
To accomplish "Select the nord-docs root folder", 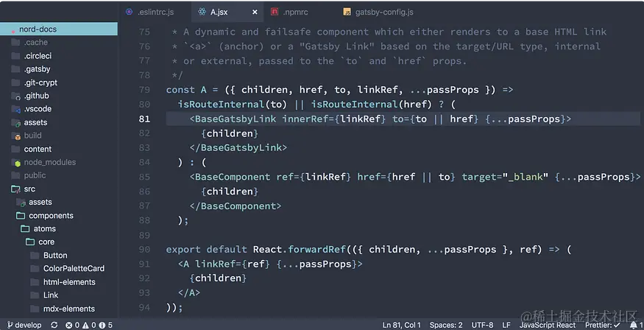I will (x=59, y=29).
